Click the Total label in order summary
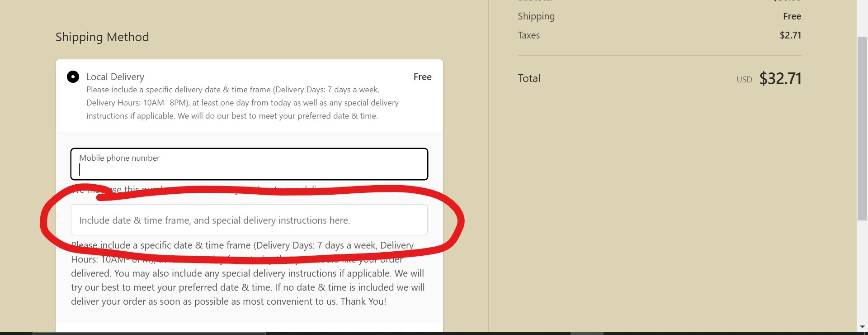The image size is (868, 335). (x=529, y=78)
